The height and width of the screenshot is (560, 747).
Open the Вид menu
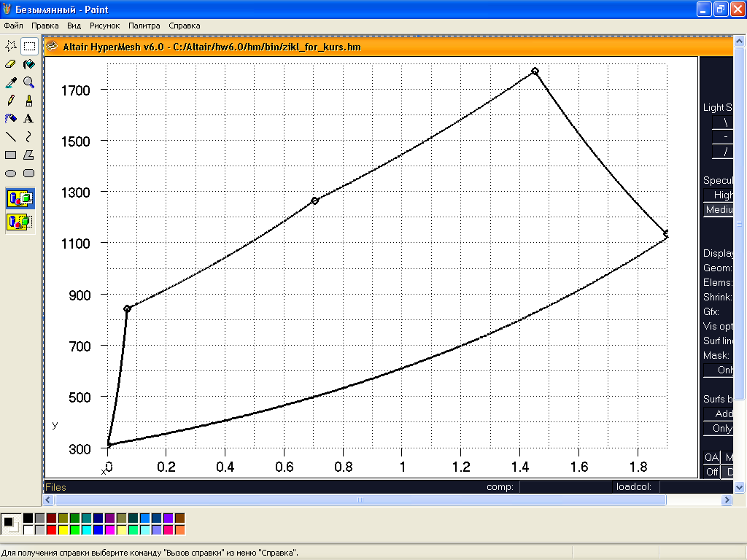coord(74,26)
